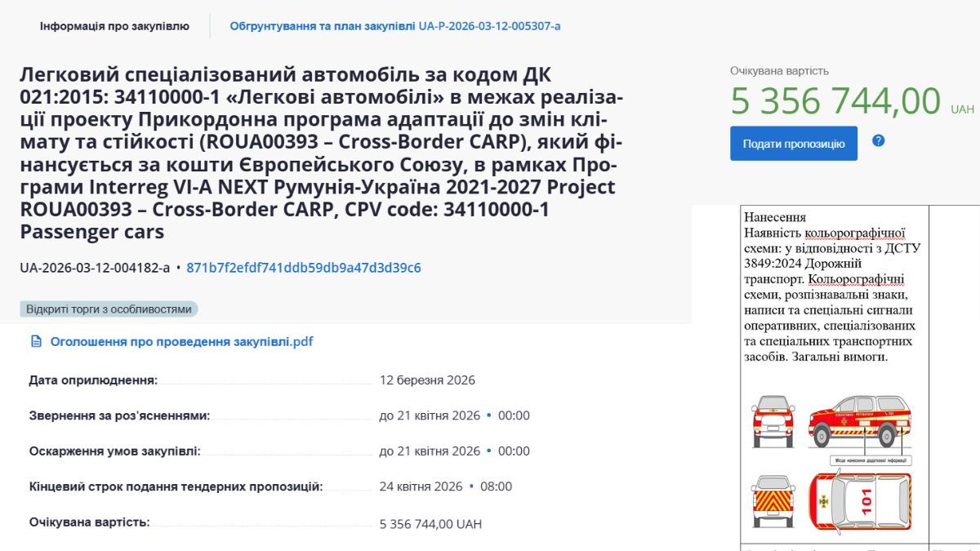Click the tender deadline '24 квітня 2026'
The height and width of the screenshot is (551, 980).
coord(421,487)
